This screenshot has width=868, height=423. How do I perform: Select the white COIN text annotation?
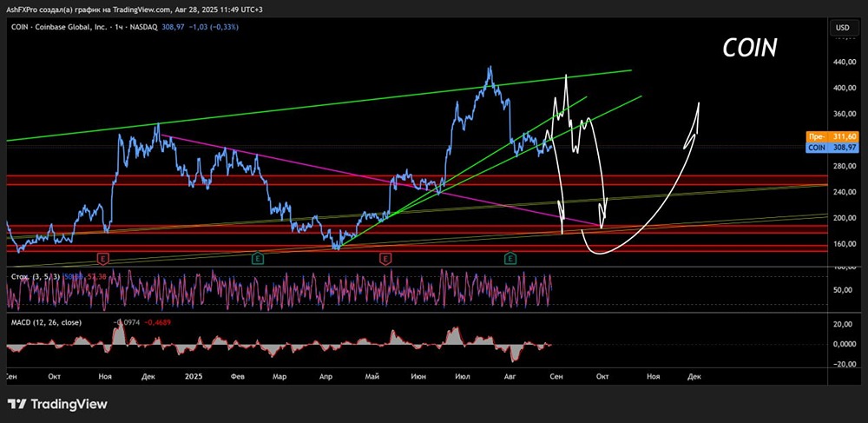(x=750, y=48)
